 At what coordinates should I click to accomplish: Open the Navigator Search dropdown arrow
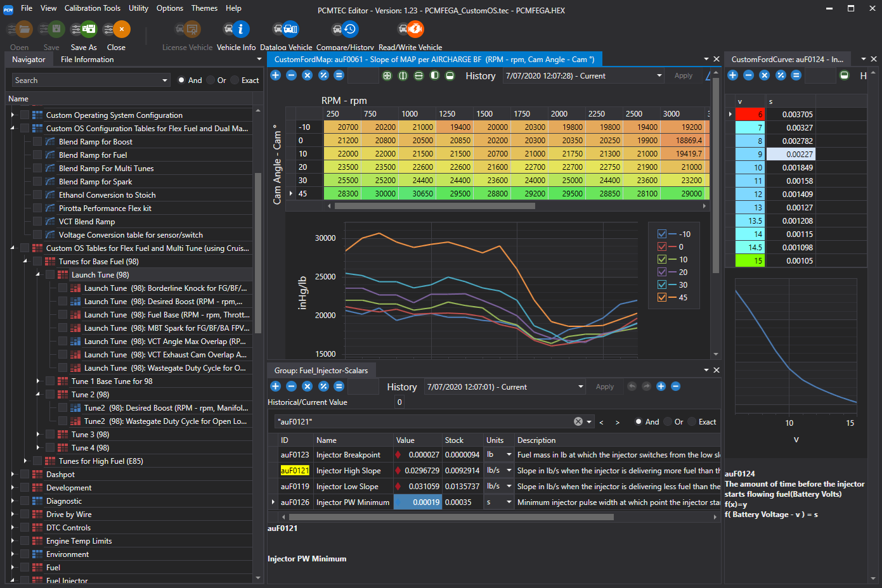[165, 80]
